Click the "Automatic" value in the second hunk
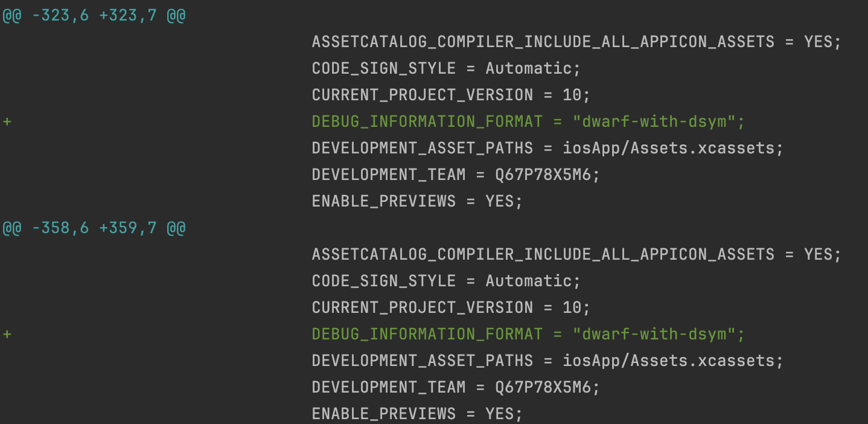This screenshot has height=424, width=868. point(528,281)
